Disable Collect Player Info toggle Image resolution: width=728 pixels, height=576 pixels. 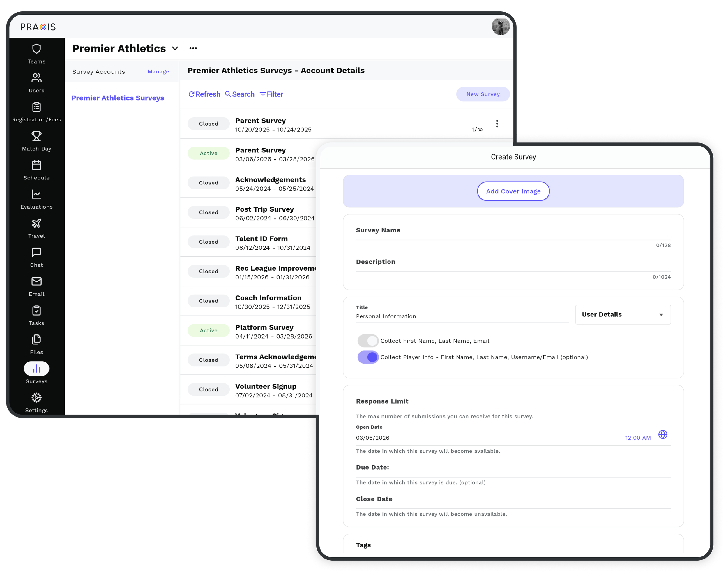[x=368, y=357]
